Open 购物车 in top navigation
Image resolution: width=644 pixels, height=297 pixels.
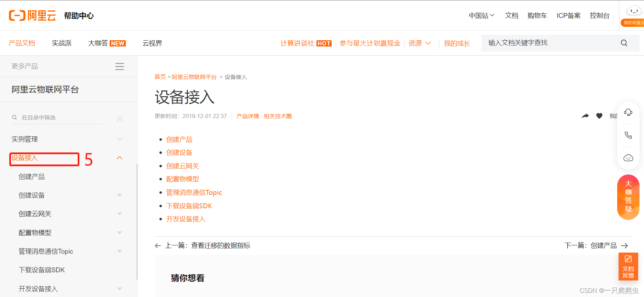(x=537, y=15)
